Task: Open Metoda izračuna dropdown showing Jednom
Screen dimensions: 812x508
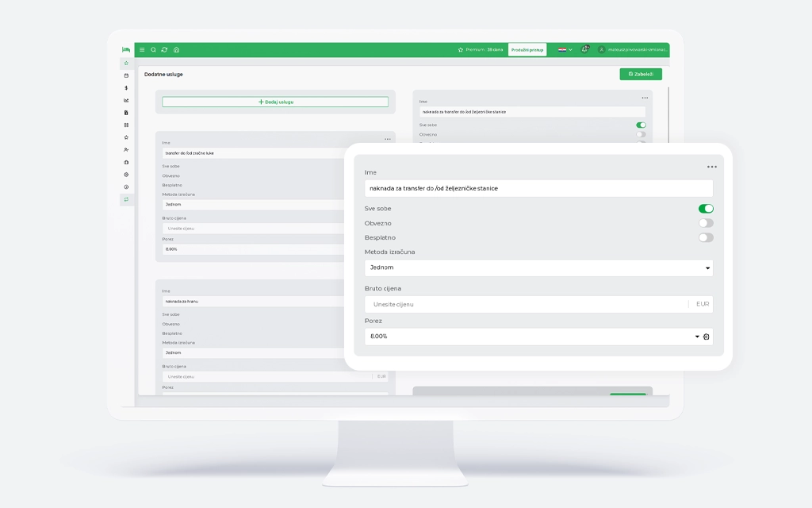Action: click(x=538, y=268)
